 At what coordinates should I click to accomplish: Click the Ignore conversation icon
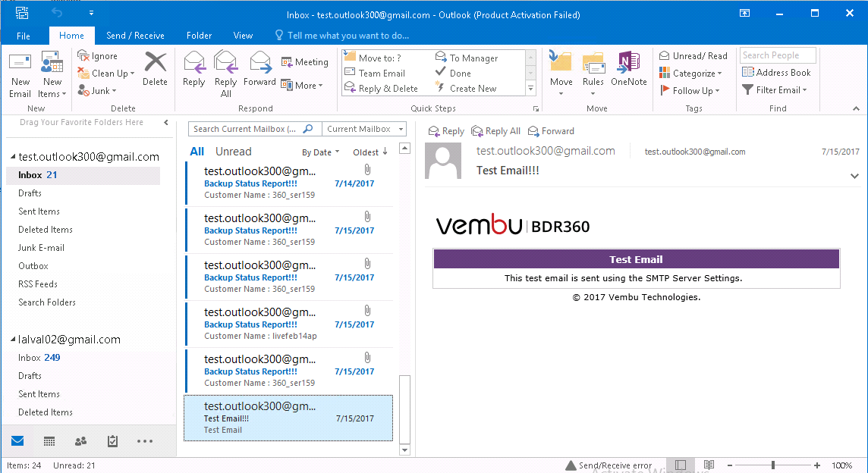(x=97, y=56)
